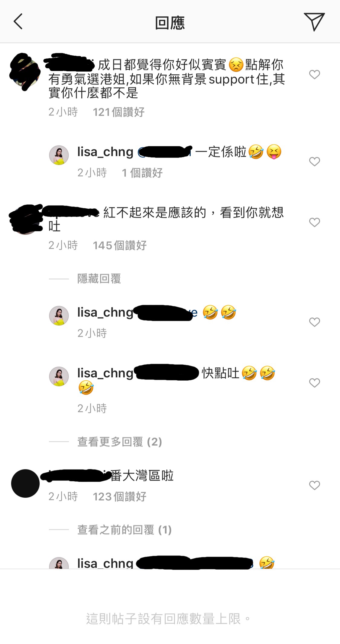The width and height of the screenshot is (340, 644).
Task: View likes list '123個讚好'
Action: (120, 496)
